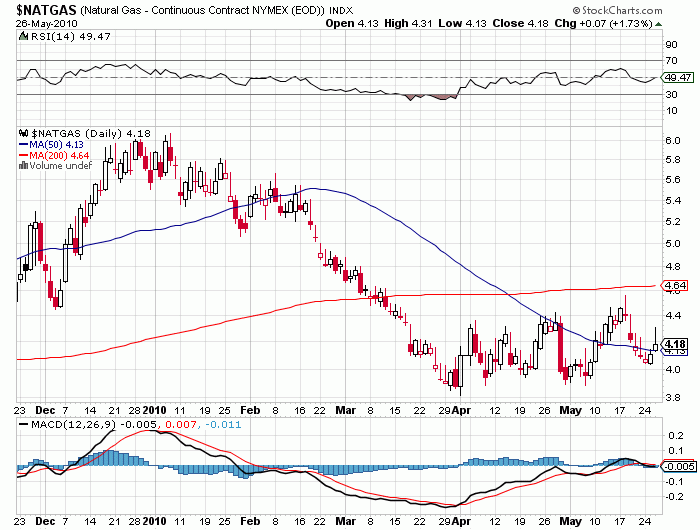This screenshot has height=530, width=700.
Task: Click the RSI(14) indicator icon
Action: pyautogui.click(x=23, y=38)
